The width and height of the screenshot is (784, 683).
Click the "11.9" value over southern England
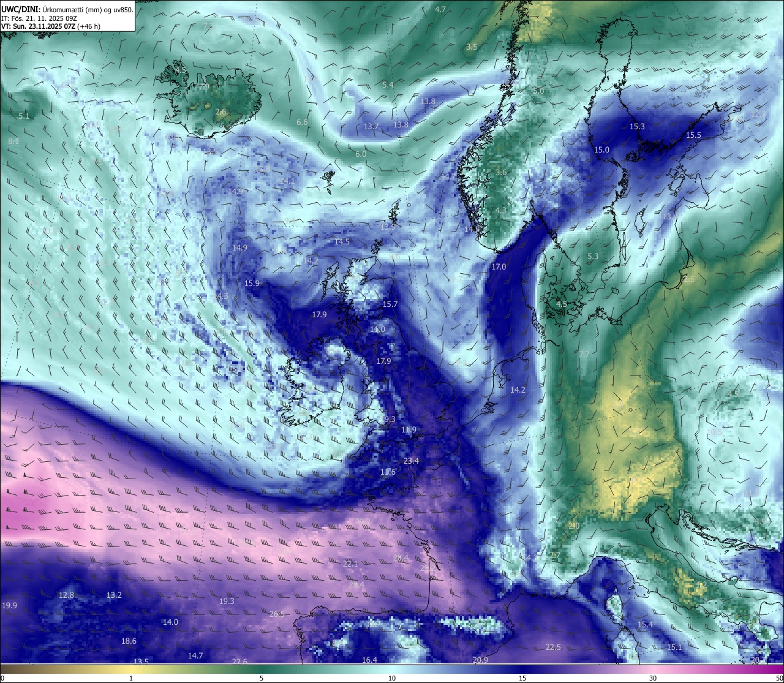pyautogui.click(x=409, y=429)
